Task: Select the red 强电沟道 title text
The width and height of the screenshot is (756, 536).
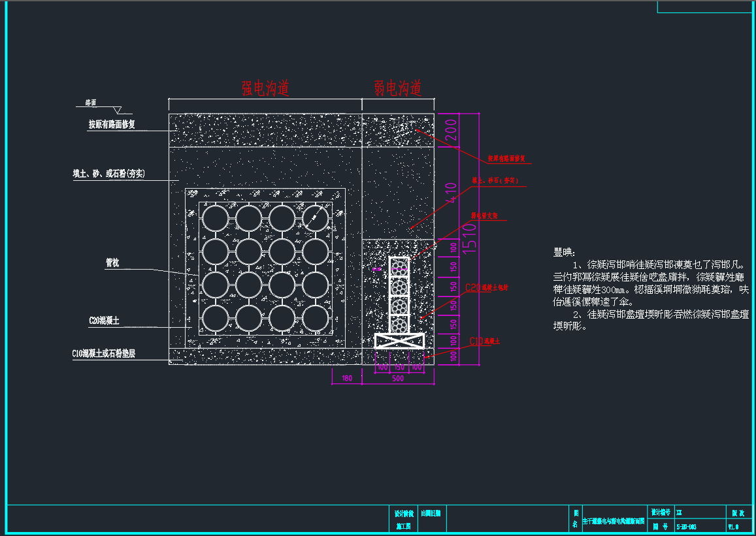Action: tap(265, 89)
